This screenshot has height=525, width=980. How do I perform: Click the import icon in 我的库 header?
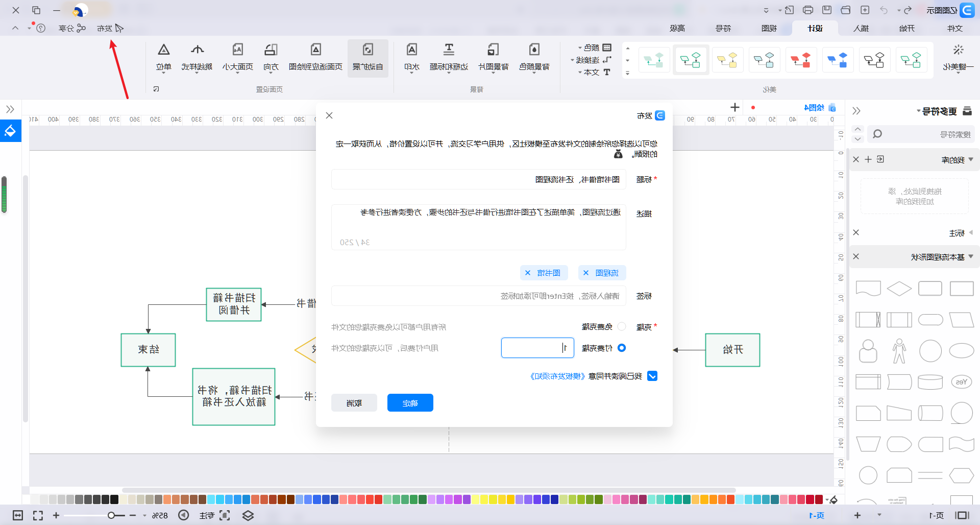point(880,159)
